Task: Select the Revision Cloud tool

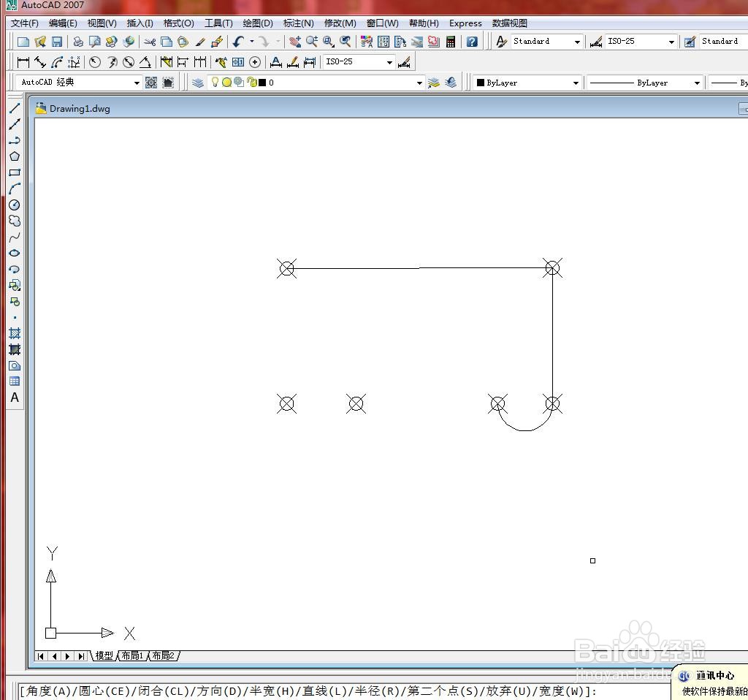Action: click(15, 221)
